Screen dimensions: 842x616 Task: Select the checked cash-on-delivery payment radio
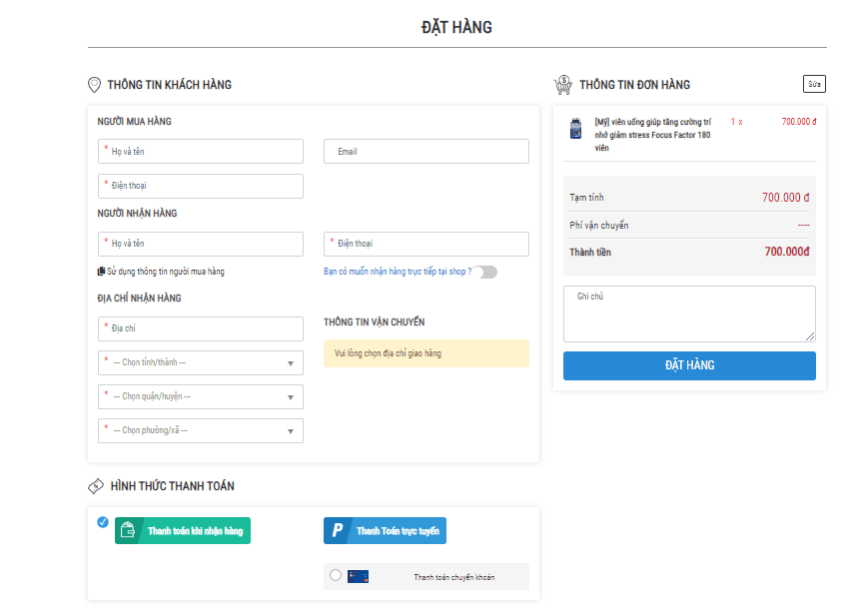click(x=103, y=521)
